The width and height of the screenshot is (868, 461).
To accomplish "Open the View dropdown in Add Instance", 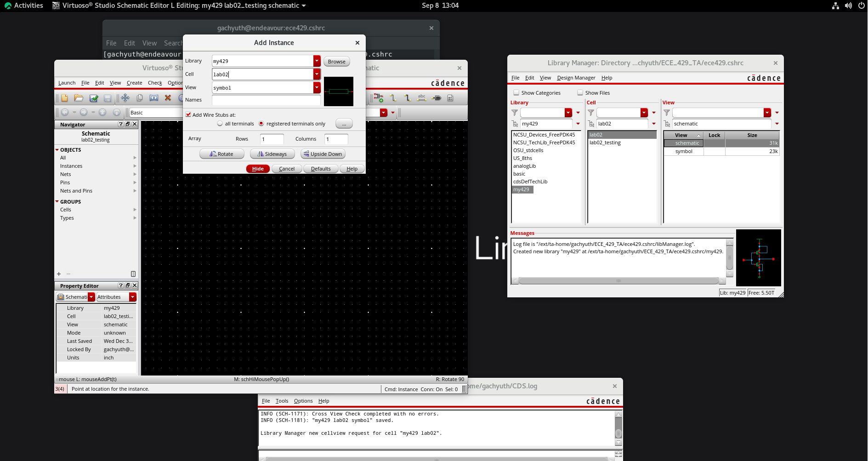I will 317,87.
